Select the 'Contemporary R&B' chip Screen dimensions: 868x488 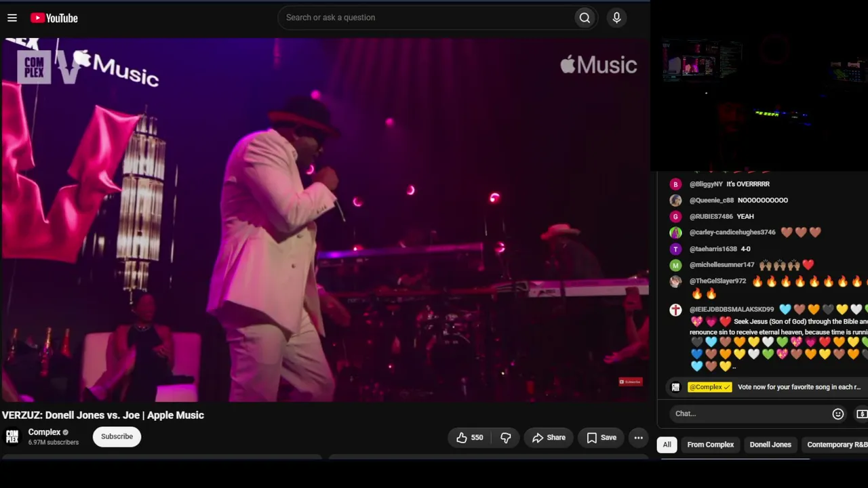click(x=835, y=445)
